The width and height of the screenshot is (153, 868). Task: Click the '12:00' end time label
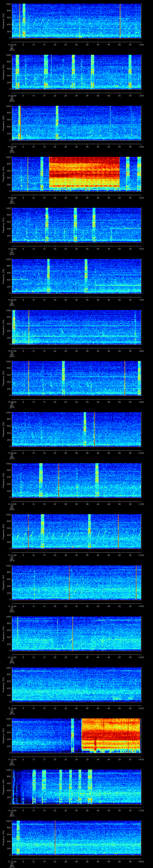point(141,555)
